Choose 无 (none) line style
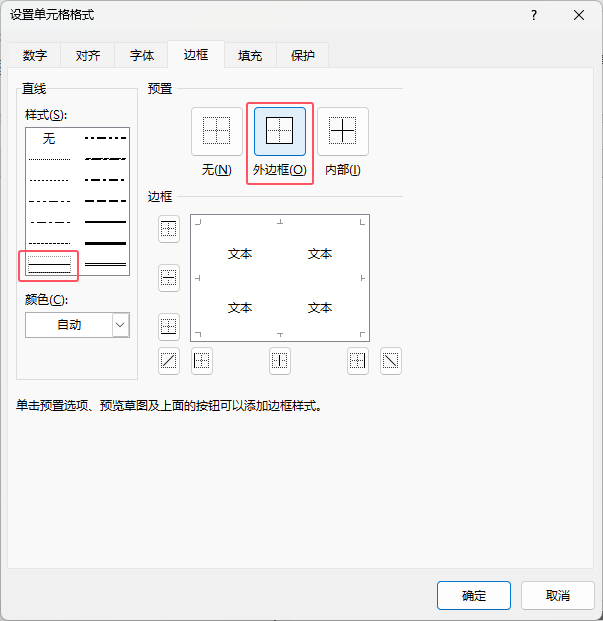This screenshot has height=621, width=603. click(49, 138)
